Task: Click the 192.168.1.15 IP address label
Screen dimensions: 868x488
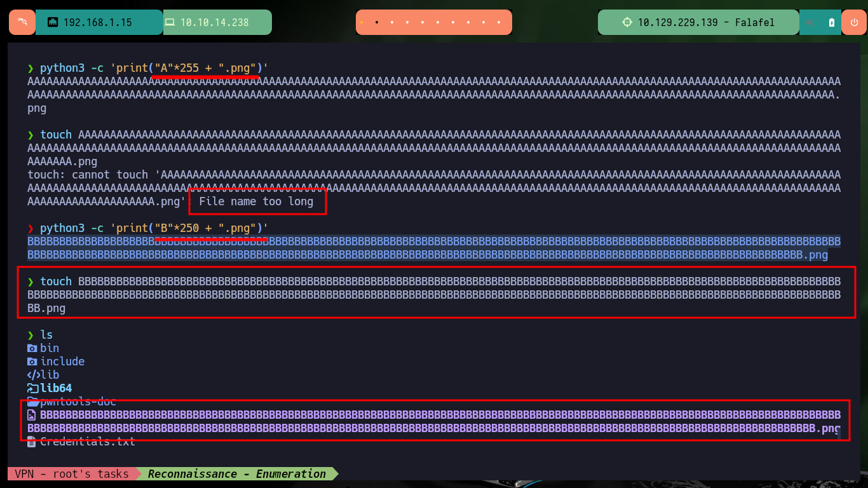Action: 97,22
